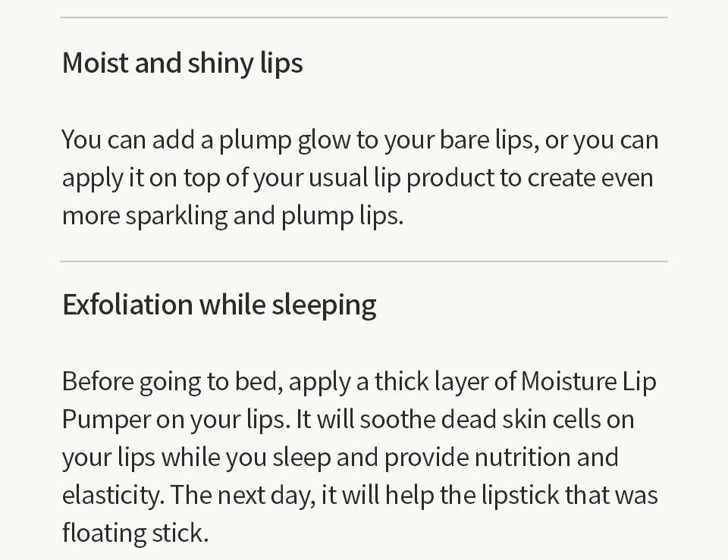Click the line starting "elasticity. The next day"
The image size is (728, 560).
click(x=359, y=496)
